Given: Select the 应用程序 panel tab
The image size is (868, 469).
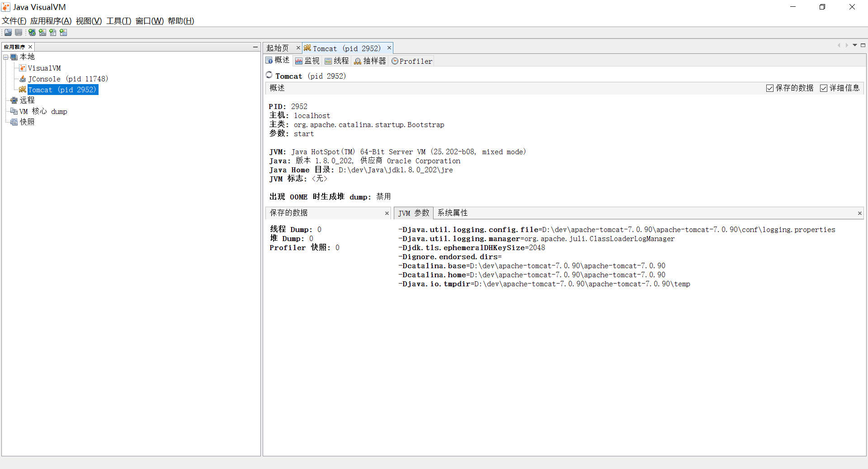Looking at the screenshot, I should pyautogui.click(x=14, y=47).
